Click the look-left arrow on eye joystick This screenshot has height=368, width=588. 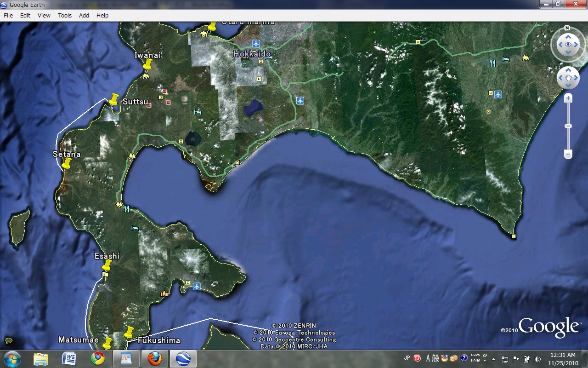tap(560, 45)
